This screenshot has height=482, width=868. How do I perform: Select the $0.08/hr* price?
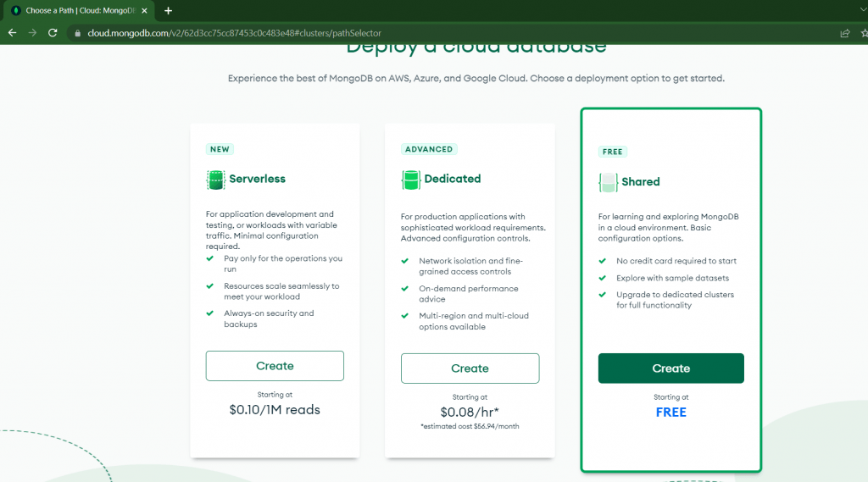coord(470,413)
